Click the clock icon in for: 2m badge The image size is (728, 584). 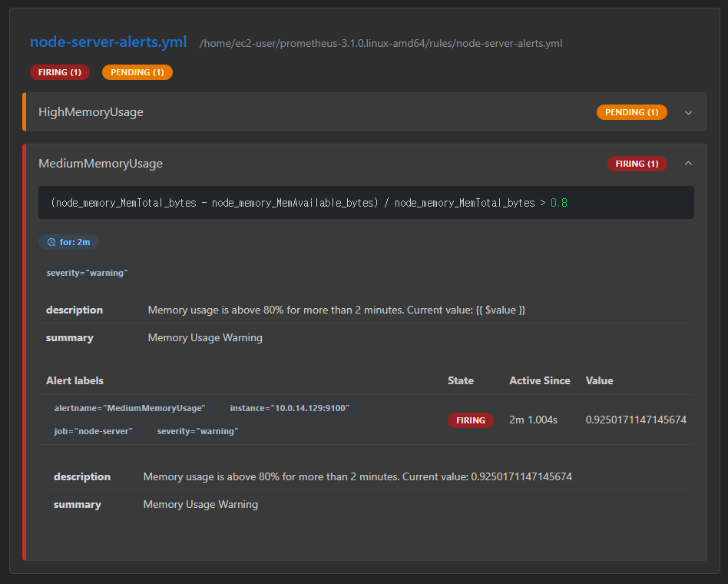point(51,242)
